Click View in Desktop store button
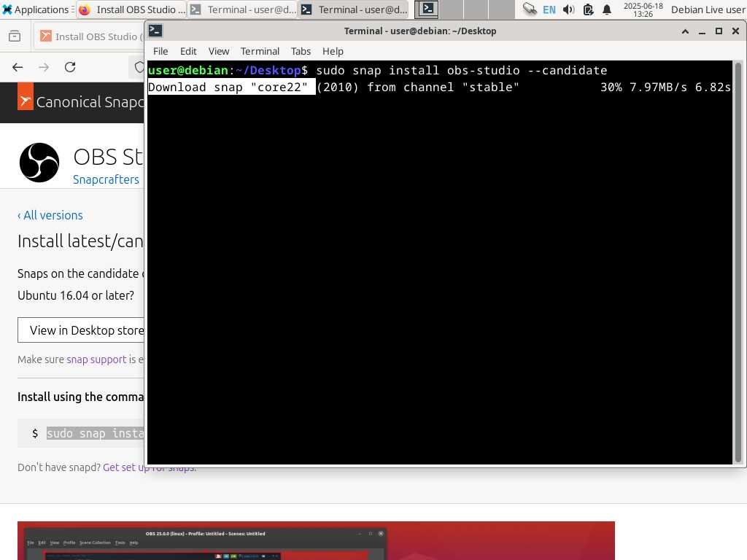This screenshot has height=560, width=747. click(81, 330)
